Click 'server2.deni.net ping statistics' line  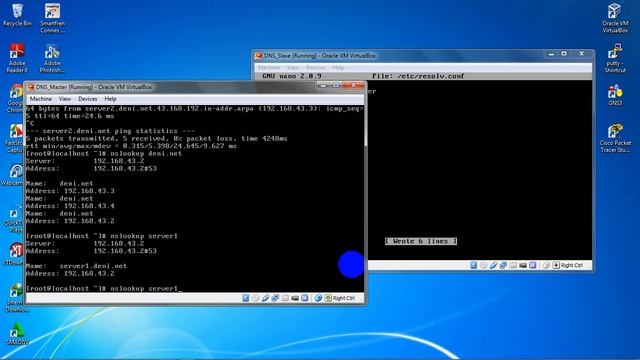click(110, 131)
